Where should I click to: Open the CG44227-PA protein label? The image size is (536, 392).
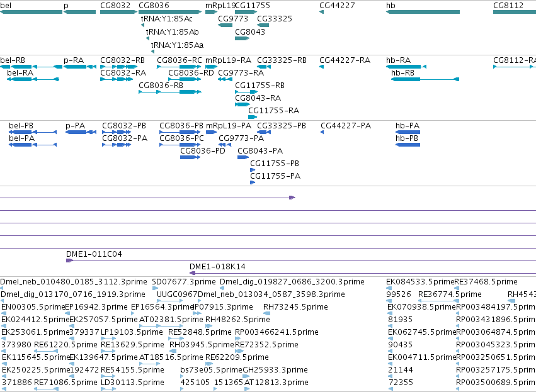pyautogui.click(x=346, y=126)
